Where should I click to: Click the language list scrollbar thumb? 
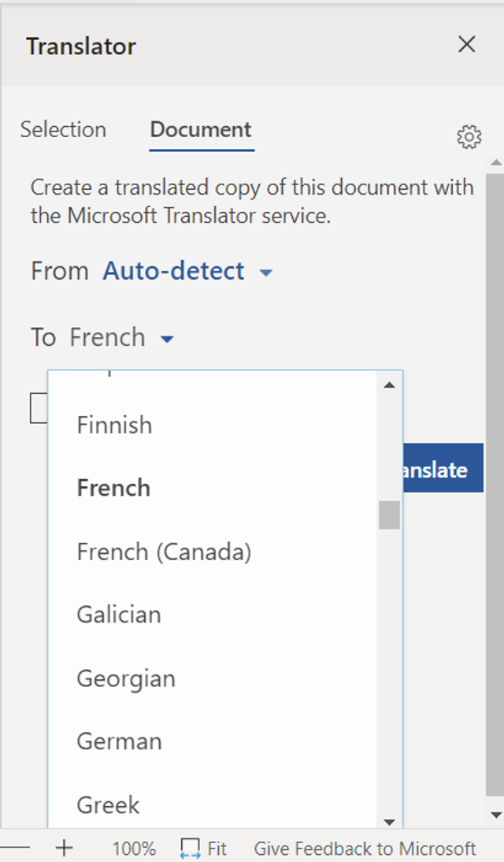[x=388, y=515]
